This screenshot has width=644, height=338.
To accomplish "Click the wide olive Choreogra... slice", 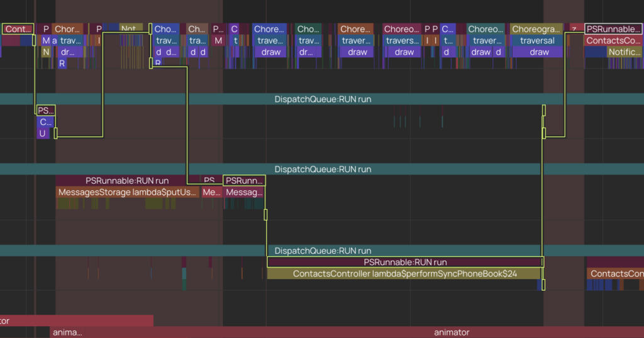I will click(536, 29).
